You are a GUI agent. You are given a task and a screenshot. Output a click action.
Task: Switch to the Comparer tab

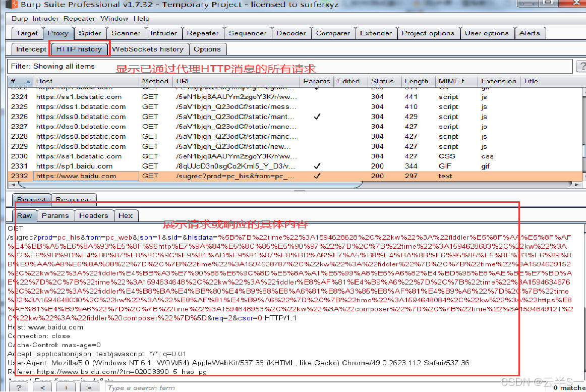click(333, 33)
